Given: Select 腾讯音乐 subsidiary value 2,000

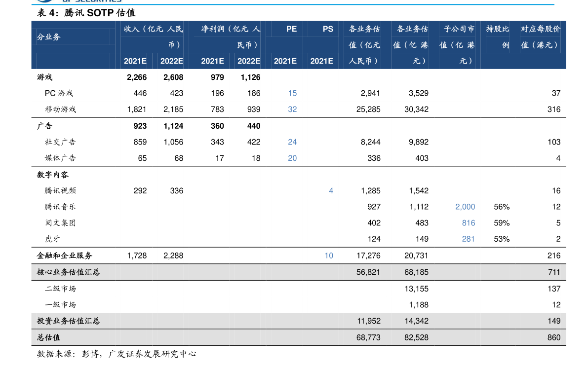Looking at the screenshot, I should [465, 207].
